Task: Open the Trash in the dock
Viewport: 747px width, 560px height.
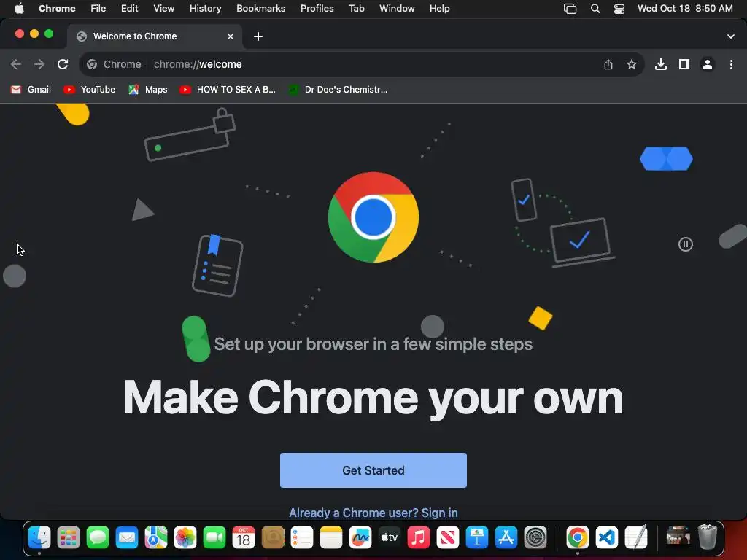Action: [708, 537]
